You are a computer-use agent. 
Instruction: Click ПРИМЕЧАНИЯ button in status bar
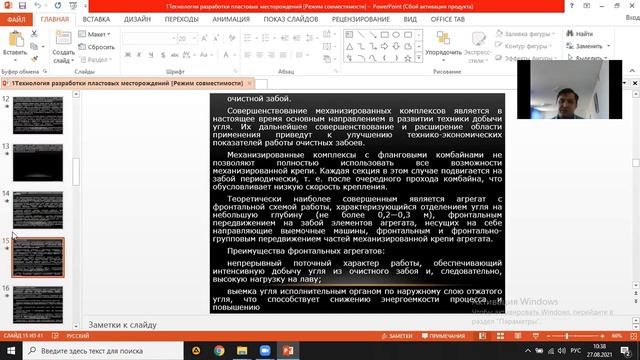(443, 336)
